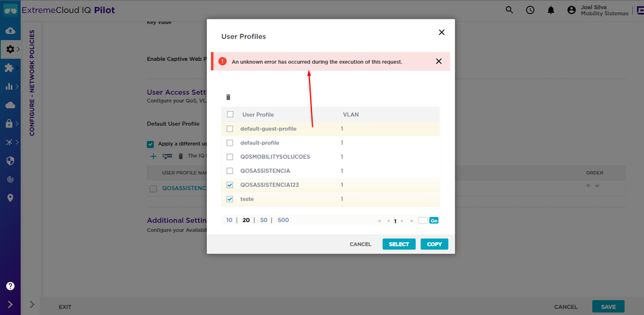Uncheck the teste user profile checkbox
644x315 pixels.
[x=230, y=199]
